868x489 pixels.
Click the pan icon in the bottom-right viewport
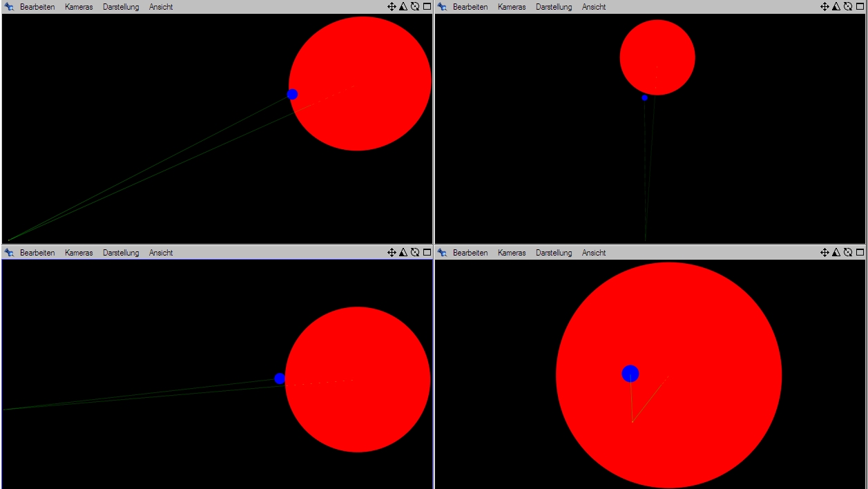tap(824, 253)
